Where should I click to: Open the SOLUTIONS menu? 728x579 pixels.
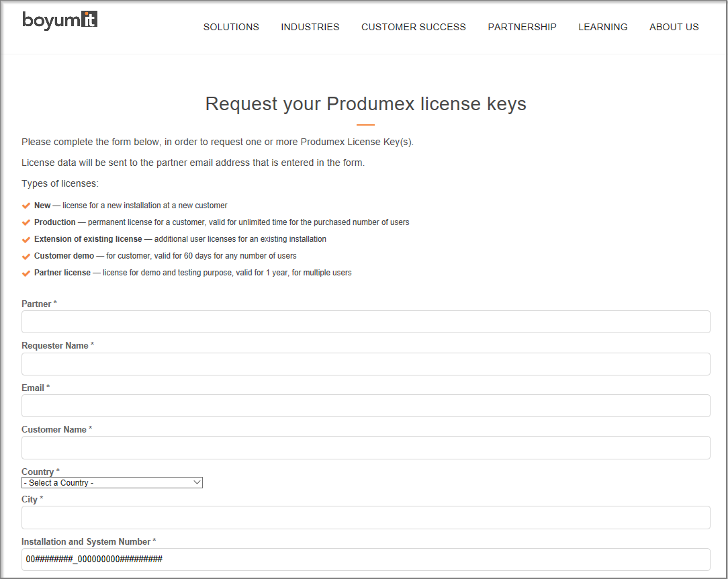click(x=231, y=27)
